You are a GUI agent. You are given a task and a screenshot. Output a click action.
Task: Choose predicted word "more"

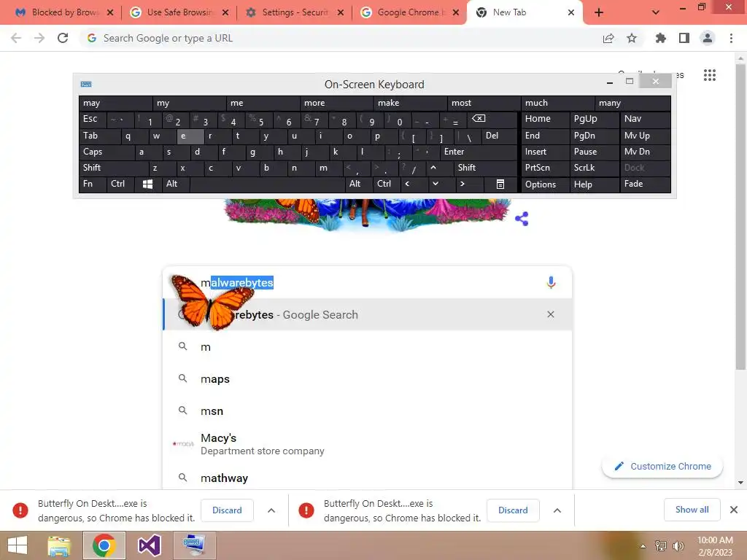pos(336,103)
